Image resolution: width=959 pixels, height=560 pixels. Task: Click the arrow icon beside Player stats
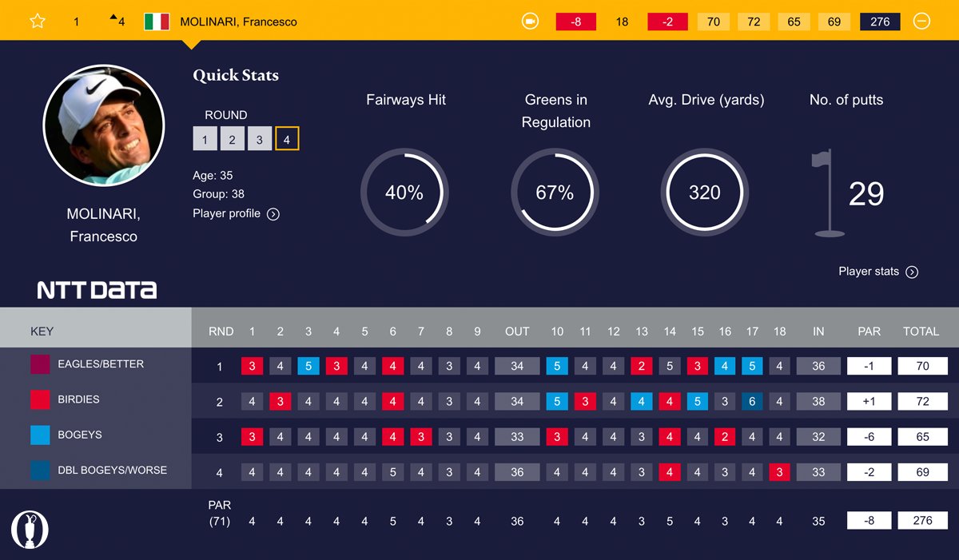[x=912, y=272]
